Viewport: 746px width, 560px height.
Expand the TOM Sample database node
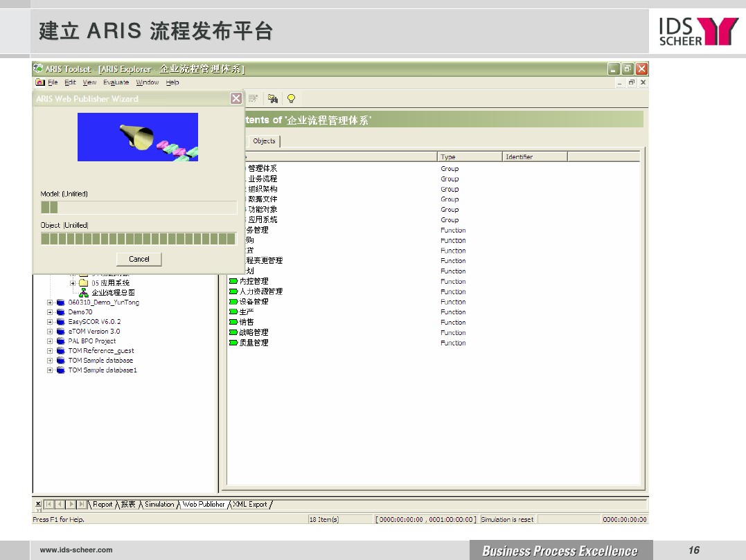(50, 361)
